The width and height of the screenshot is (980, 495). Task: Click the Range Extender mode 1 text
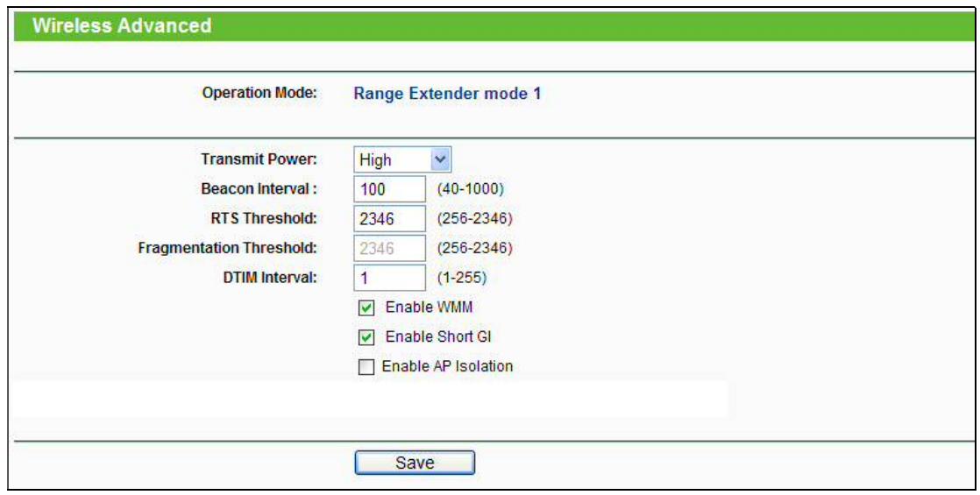tap(447, 93)
